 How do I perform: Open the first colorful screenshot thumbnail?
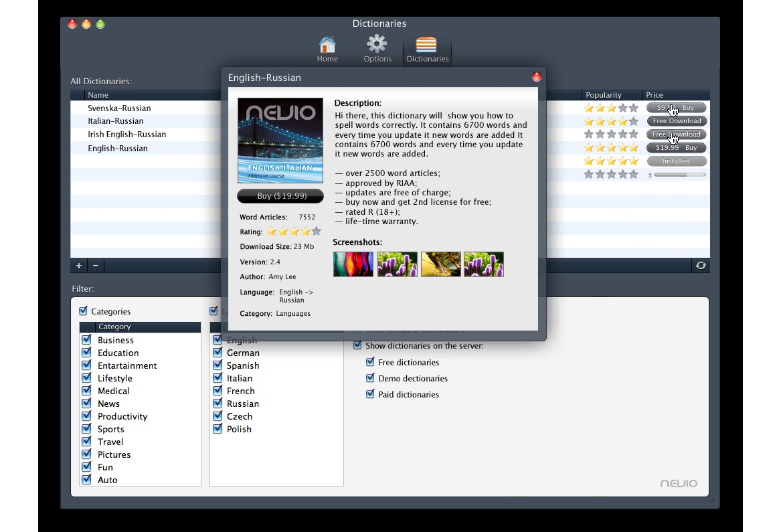point(353,264)
